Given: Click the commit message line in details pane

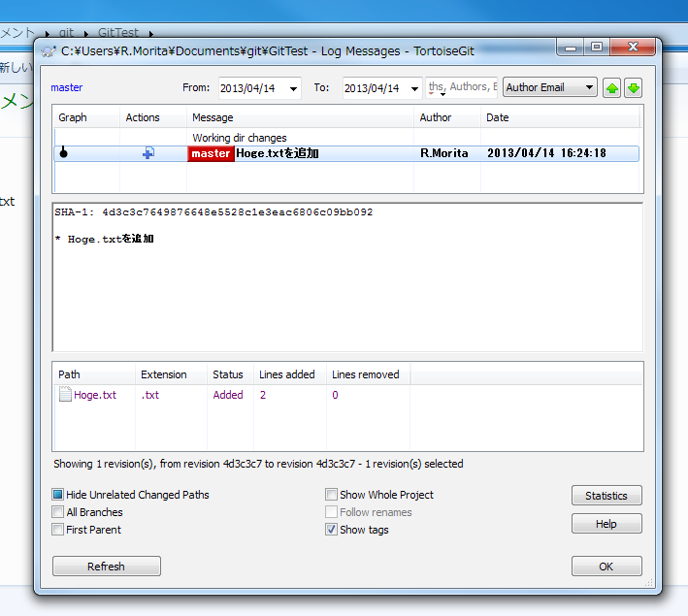Looking at the screenshot, I should click(x=105, y=239).
